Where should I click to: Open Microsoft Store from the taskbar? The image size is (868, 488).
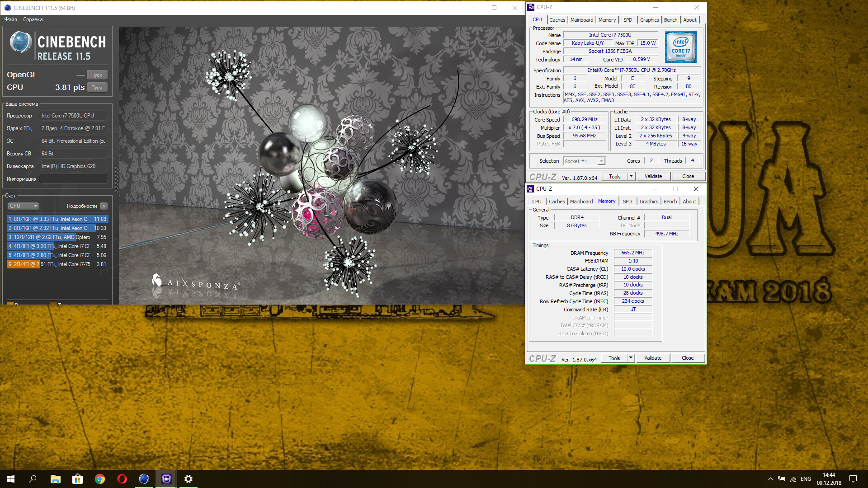[78, 479]
